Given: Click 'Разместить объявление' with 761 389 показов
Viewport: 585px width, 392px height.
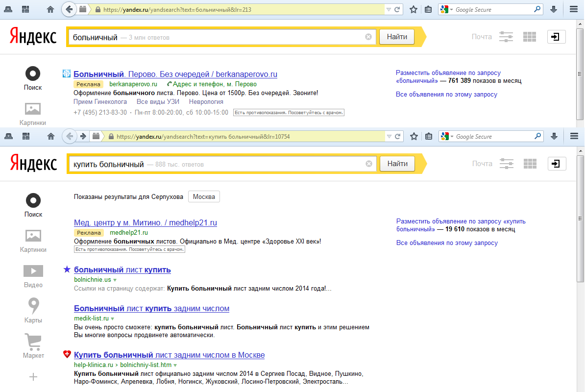Looking at the screenshot, I should pyautogui.click(x=448, y=76).
